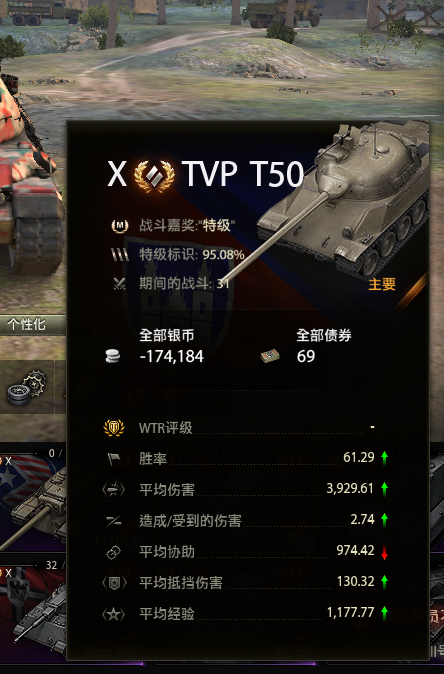Click the Ace Tanker 'M' medal icon

click(119, 225)
